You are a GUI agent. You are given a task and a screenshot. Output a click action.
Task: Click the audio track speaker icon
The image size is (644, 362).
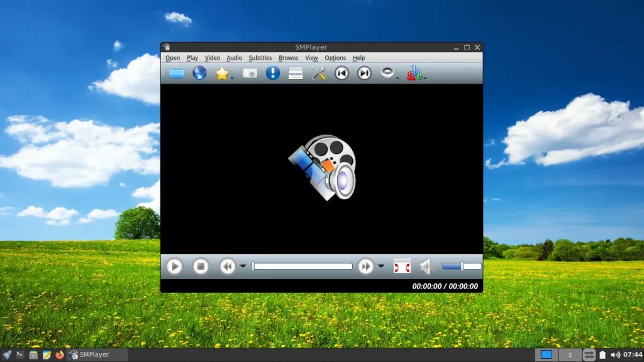click(387, 73)
